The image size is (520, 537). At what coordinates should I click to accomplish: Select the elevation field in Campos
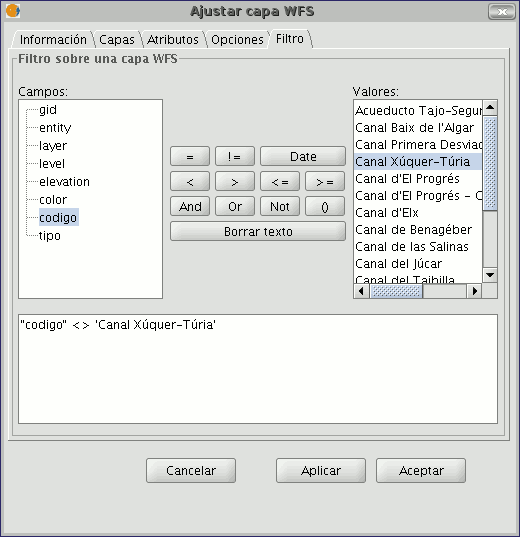pyautogui.click(x=64, y=182)
